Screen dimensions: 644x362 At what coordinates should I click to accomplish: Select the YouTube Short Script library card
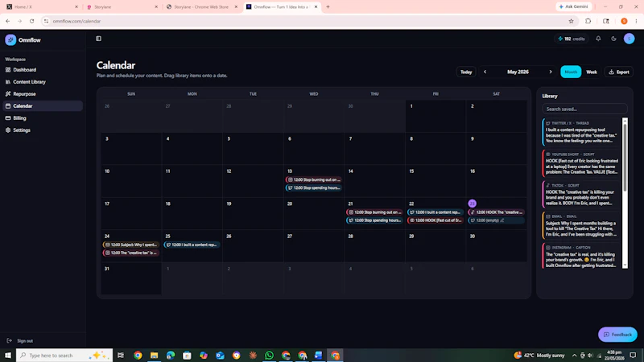coord(581,163)
